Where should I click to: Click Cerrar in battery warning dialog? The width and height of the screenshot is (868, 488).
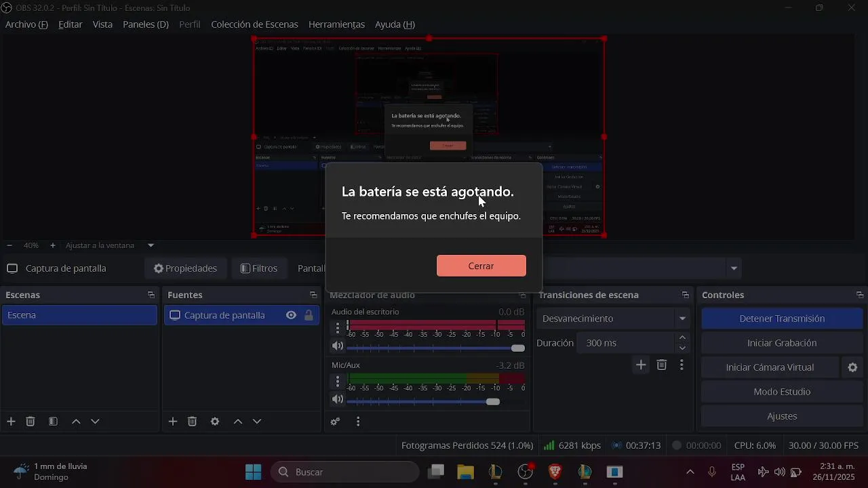tap(481, 266)
